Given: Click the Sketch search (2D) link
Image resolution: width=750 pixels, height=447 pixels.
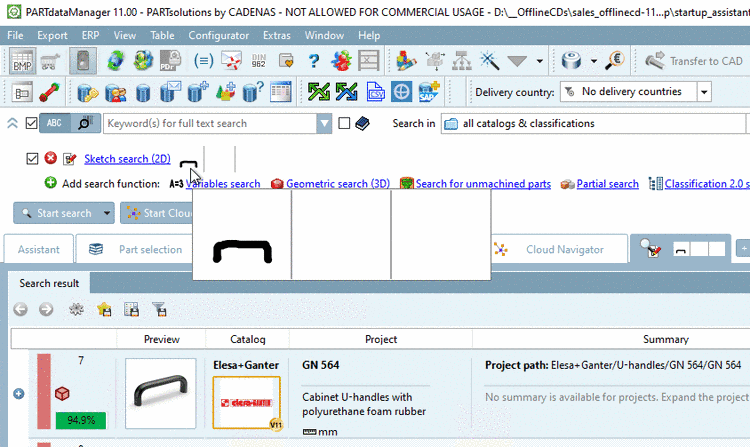Looking at the screenshot, I should click(127, 159).
